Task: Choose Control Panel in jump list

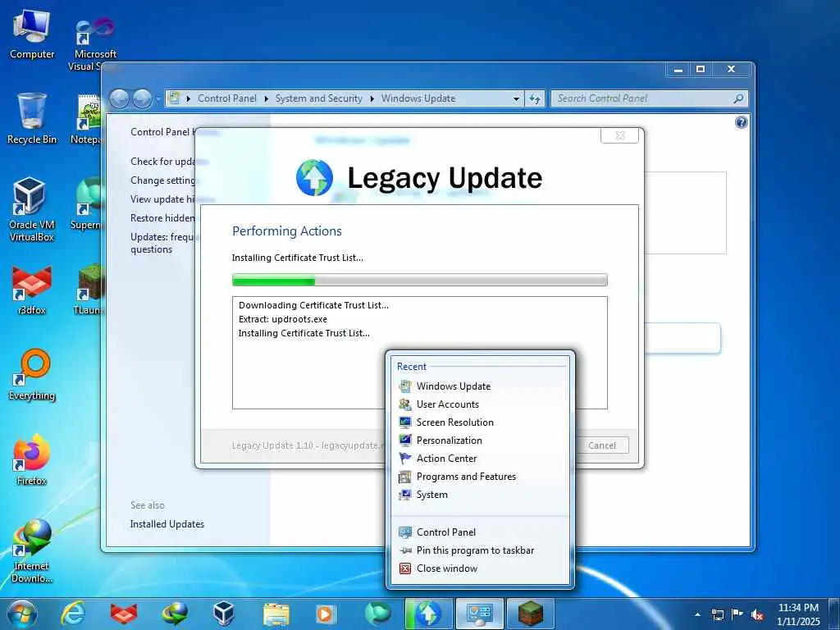Action: coord(480,532)
